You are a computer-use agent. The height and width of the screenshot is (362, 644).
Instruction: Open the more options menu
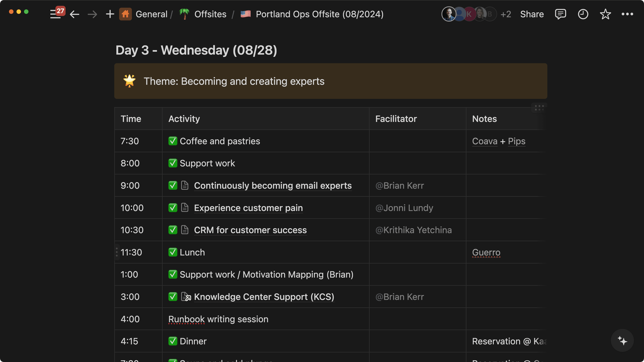628,14
